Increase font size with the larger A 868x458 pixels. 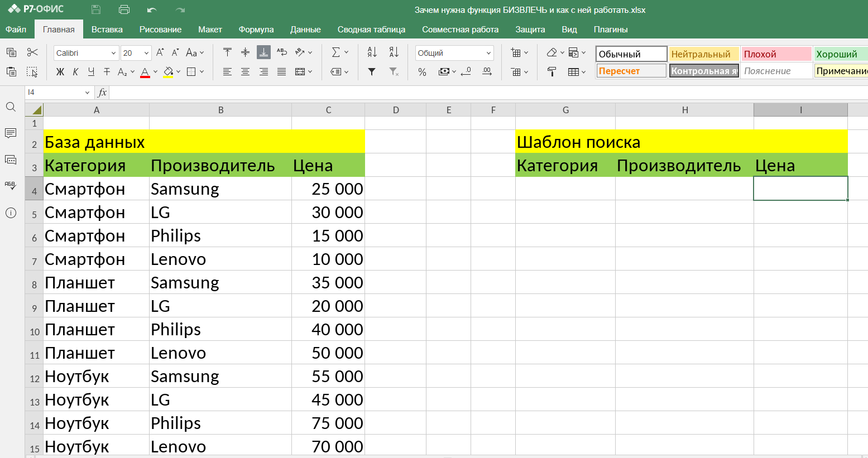pos(160,52)
